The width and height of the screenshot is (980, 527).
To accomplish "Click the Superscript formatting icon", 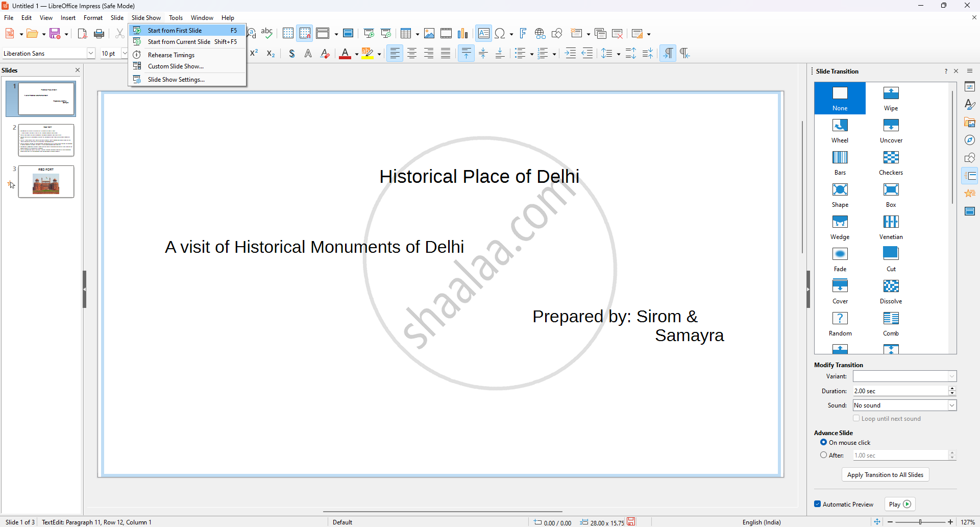I will click(254, 54).
